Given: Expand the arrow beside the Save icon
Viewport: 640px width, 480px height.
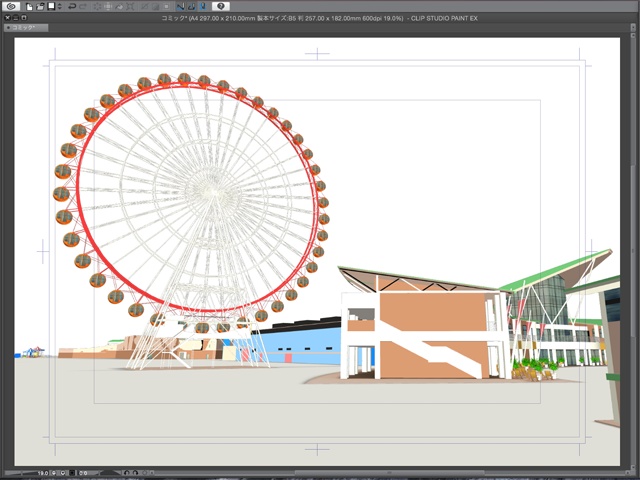Looking at the screenshot, I should [x=58, y=6].
